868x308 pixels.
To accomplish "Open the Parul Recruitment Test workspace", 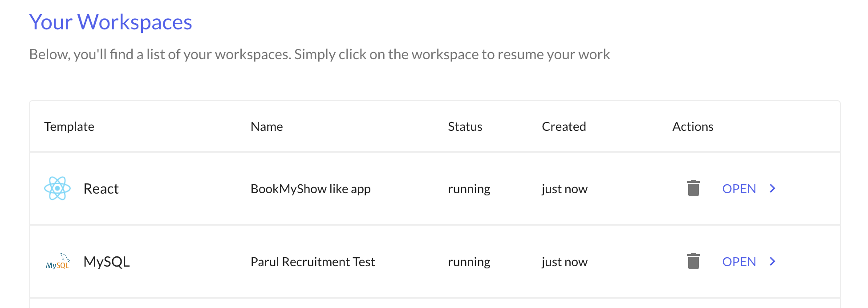I will [x=739, y=262].
